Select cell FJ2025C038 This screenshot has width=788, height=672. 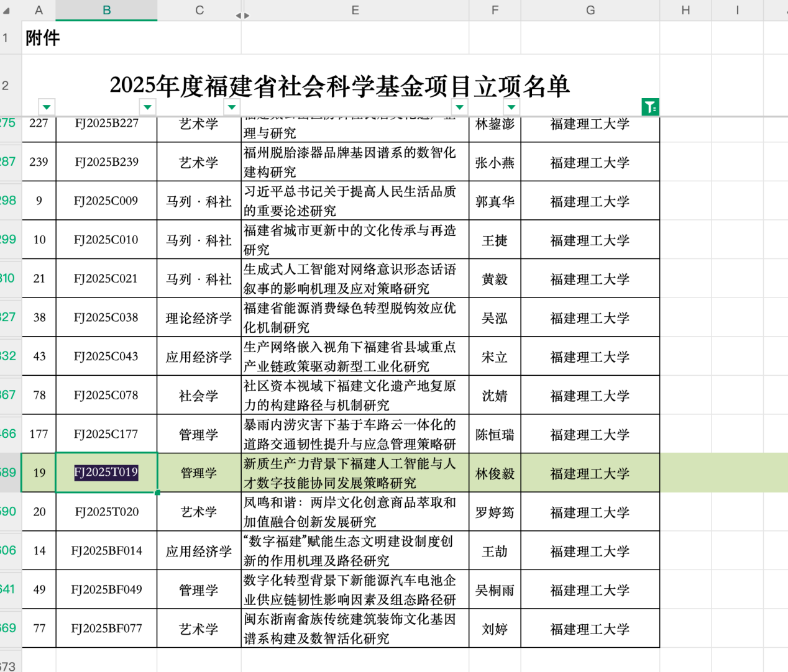106,317
